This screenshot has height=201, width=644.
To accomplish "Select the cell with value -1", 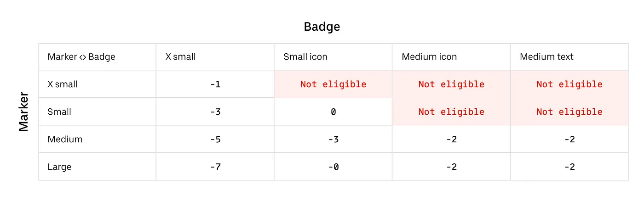I will [215, 84].
